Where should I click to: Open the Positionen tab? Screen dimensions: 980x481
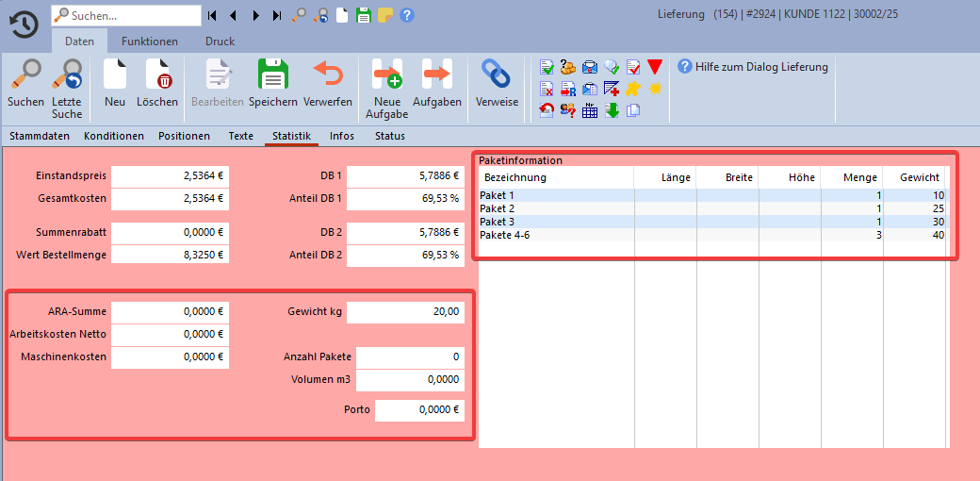click(x=184, y=136)
